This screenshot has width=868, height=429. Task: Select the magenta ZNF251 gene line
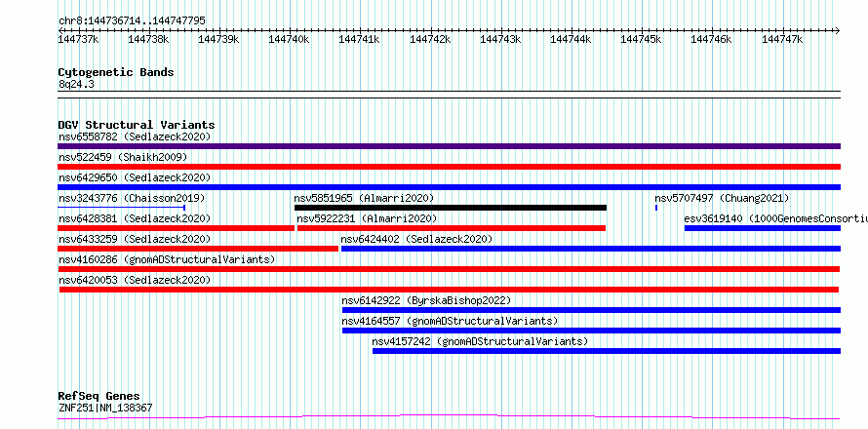pyautogui.click(x=449, y=417)
